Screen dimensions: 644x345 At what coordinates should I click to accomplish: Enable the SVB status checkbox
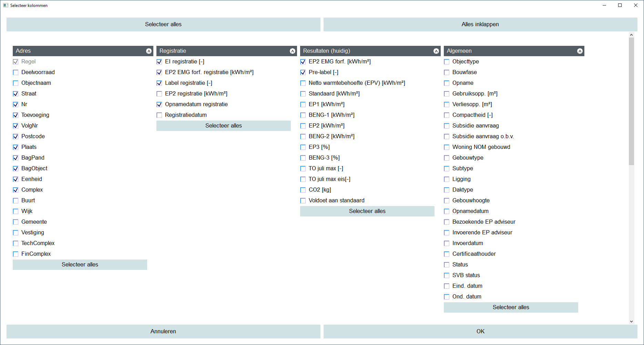[447, 275]
